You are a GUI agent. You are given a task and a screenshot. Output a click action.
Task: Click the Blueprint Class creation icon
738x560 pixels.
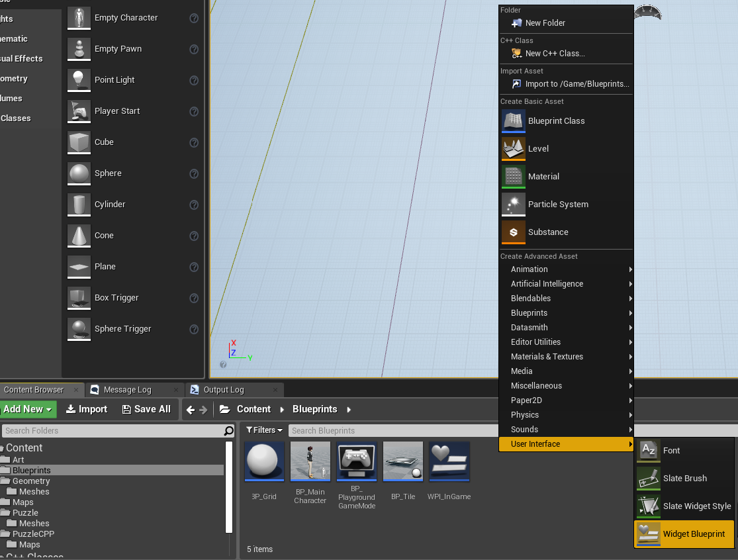(x=513, y=120)
